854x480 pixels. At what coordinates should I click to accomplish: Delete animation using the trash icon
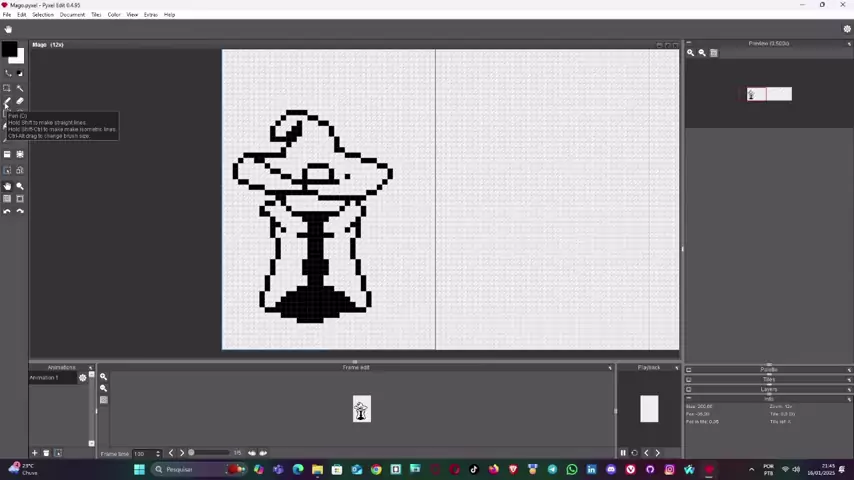[x=46, y=453]
